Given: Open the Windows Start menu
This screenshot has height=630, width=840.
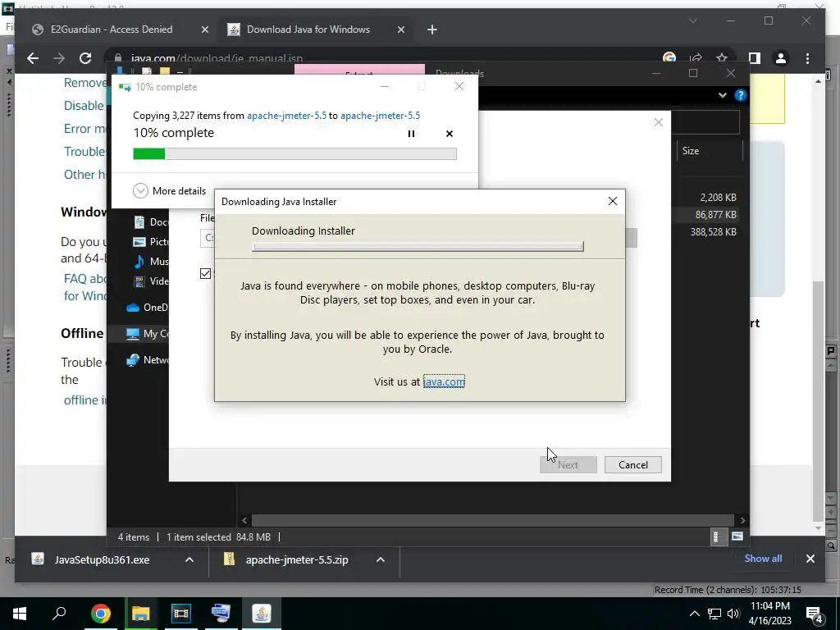Looking at the screenshot, I should click(x=20, y=614).
